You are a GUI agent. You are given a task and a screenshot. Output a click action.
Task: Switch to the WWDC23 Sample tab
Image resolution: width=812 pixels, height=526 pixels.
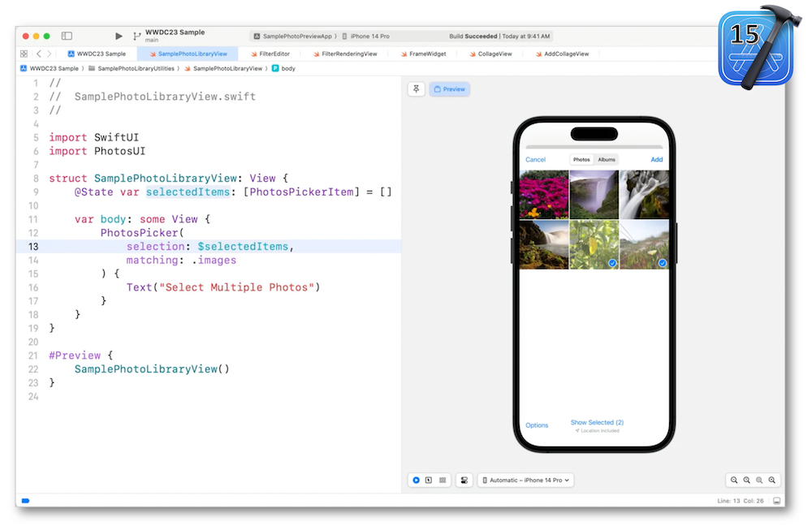click(x=97, y=54)
